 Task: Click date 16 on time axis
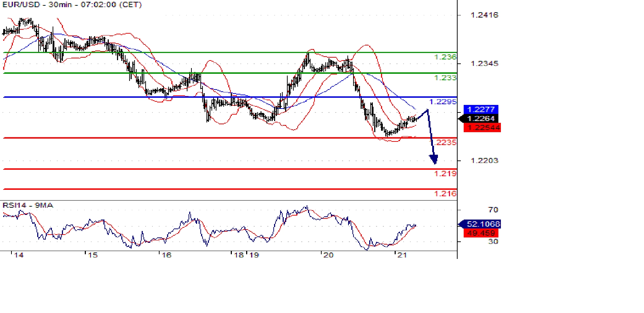[x=167, y=255]
